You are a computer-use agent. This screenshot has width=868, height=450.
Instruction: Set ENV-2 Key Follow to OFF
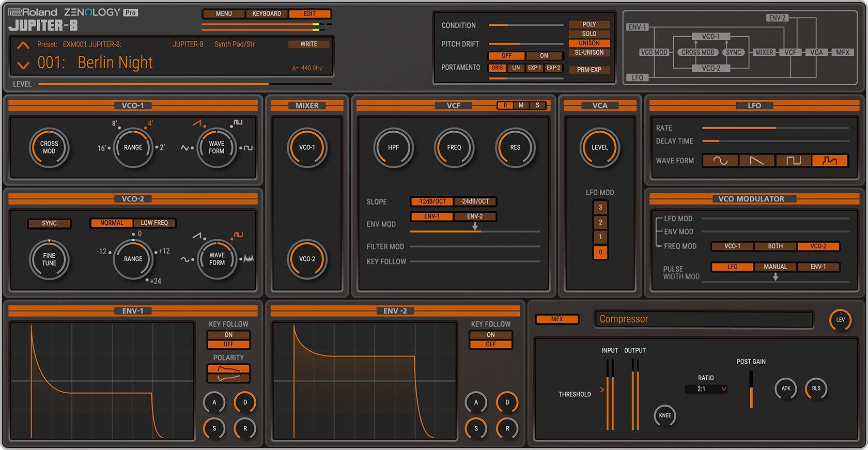pos(490,344)
